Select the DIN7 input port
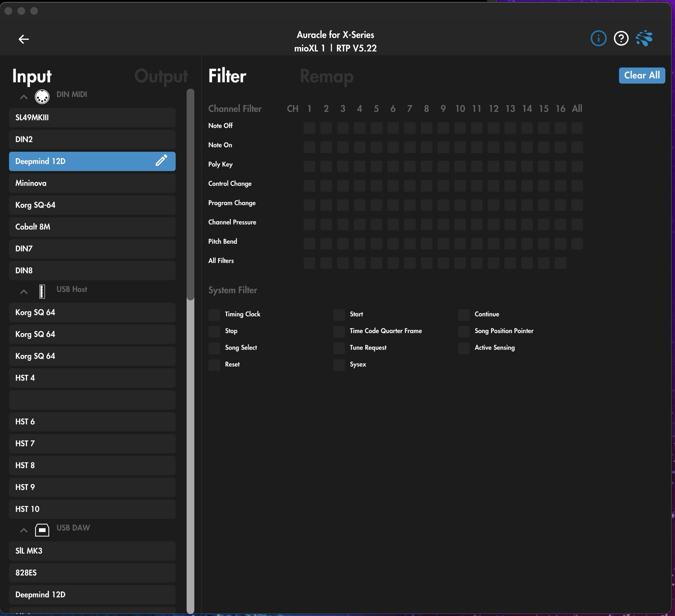675x616 pixels. coord(92,249)
